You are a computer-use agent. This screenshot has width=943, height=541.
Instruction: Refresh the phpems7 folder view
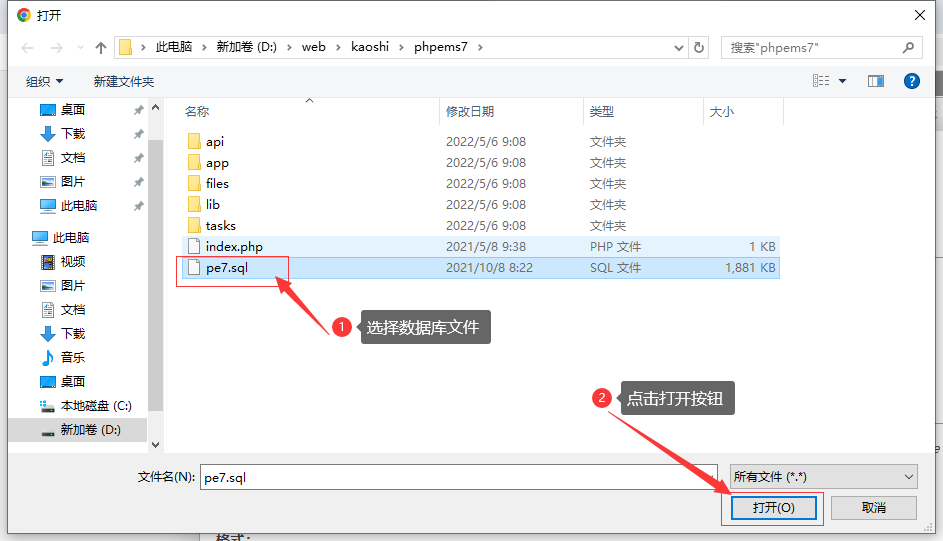(698, 47)
